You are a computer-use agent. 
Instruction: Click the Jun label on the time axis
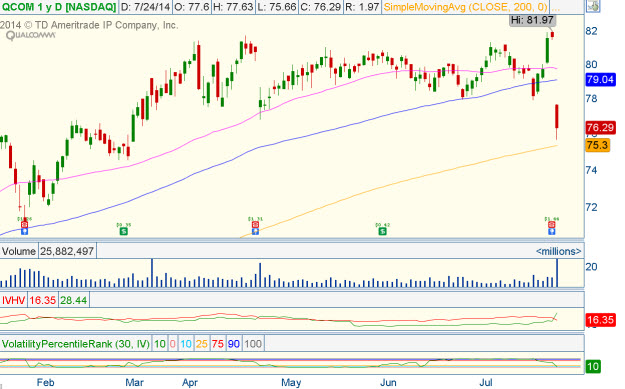point(388,383)
